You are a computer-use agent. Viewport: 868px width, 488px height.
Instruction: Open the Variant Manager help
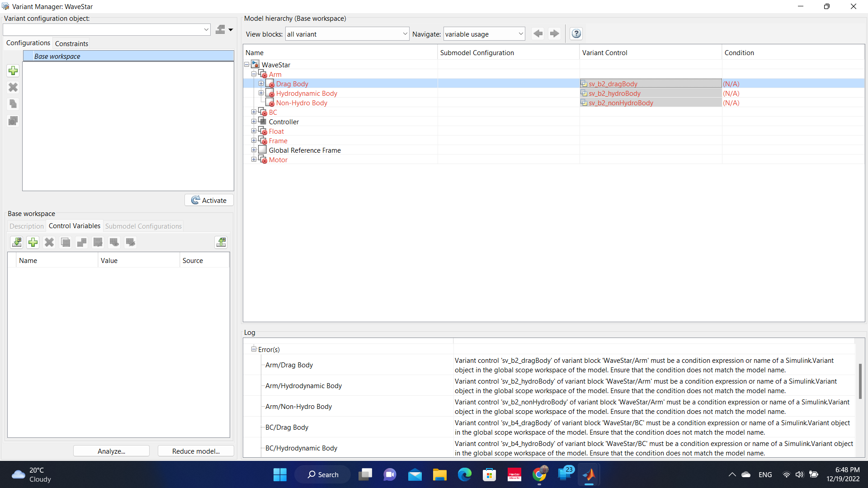pos(576,33)
